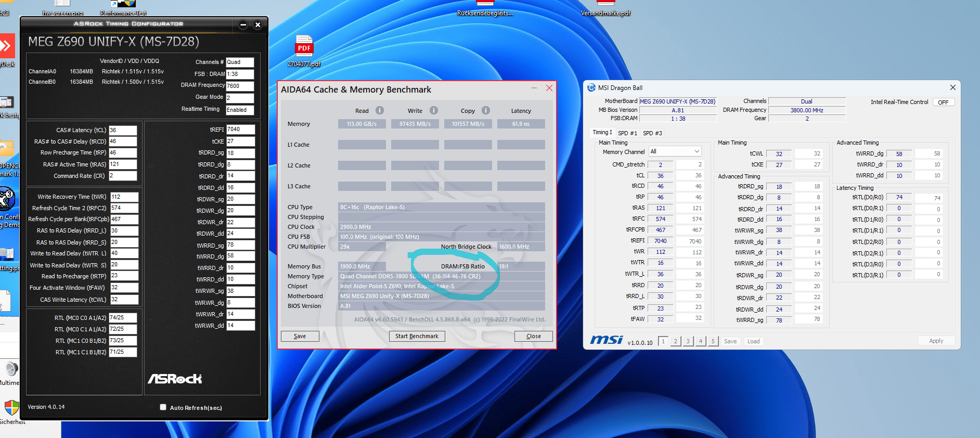Click the Memory Write result 97435 MB/s
Image resolution: width=980 pixels, height=438 pixels.
tap(415, 124)
